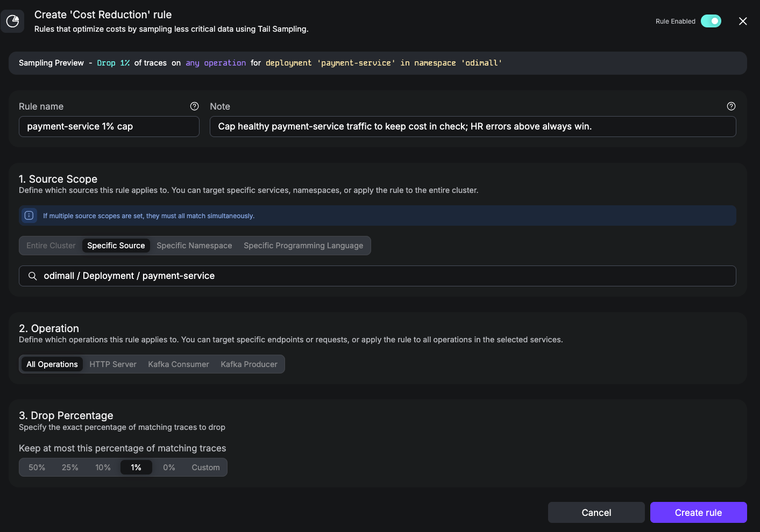Click the Rule name help icon
The image size is (760, 532).
point(195,106)
